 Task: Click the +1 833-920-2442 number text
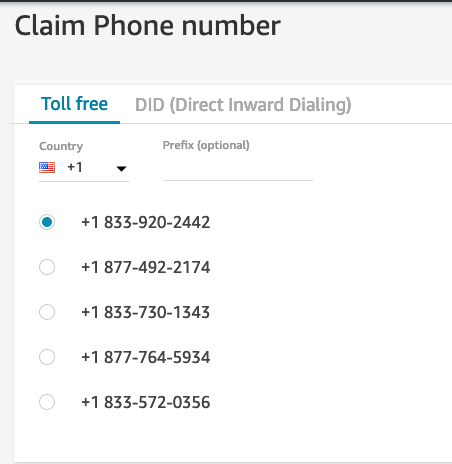pos(146,222)
